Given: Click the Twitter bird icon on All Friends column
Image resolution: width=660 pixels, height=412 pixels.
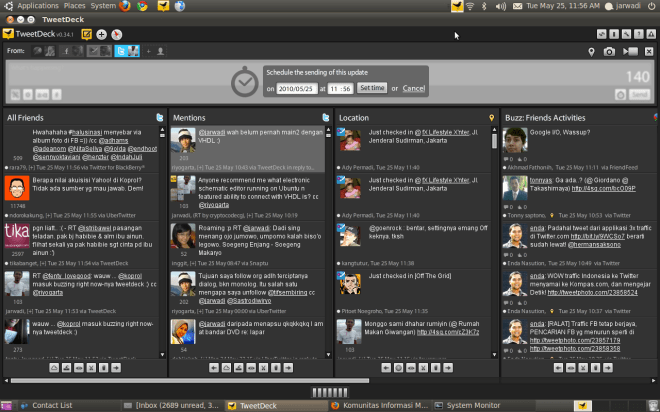Looking at the screenshot, I should (x=160, y=118).
